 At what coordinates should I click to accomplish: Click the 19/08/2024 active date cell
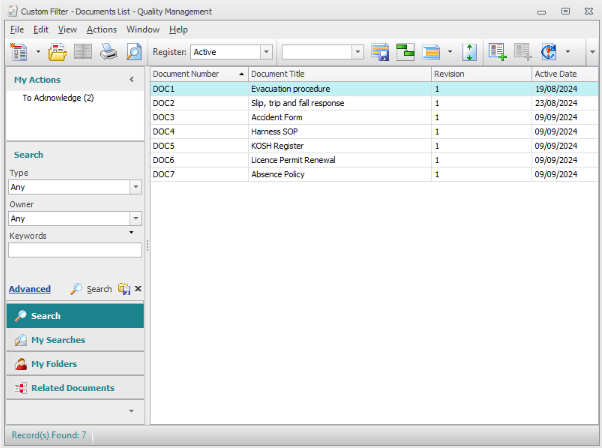565,89
